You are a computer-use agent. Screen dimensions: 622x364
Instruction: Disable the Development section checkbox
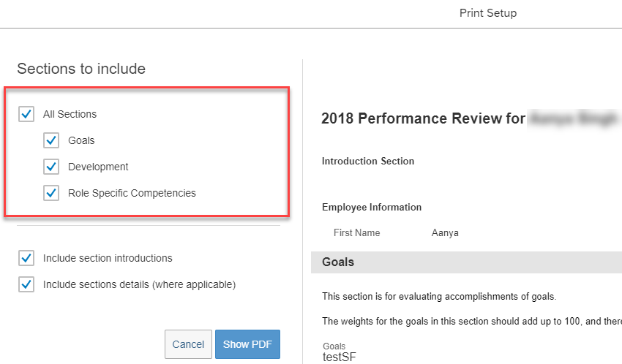51,167
